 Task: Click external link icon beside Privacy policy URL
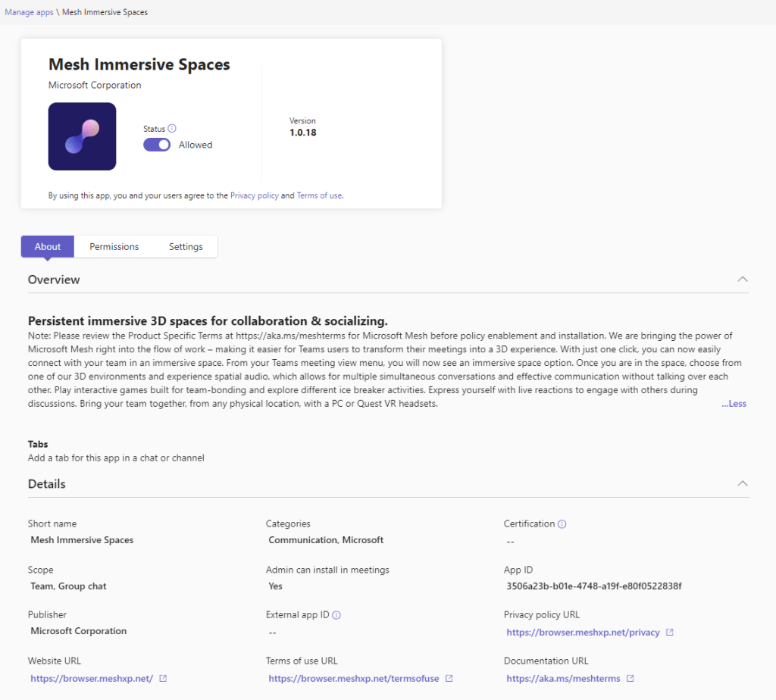pyautogui.click(x=669, y=633)
